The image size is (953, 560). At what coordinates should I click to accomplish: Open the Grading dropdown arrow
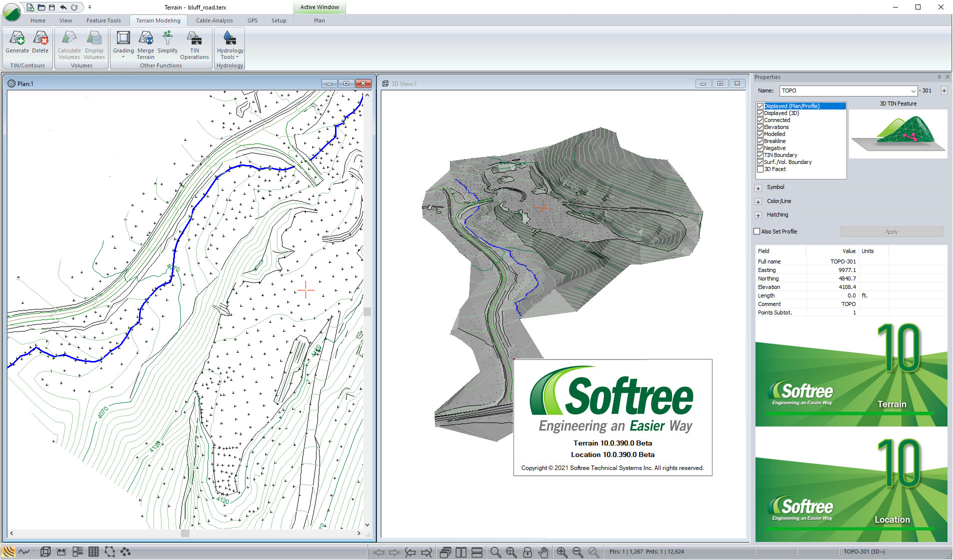point(123,56)
